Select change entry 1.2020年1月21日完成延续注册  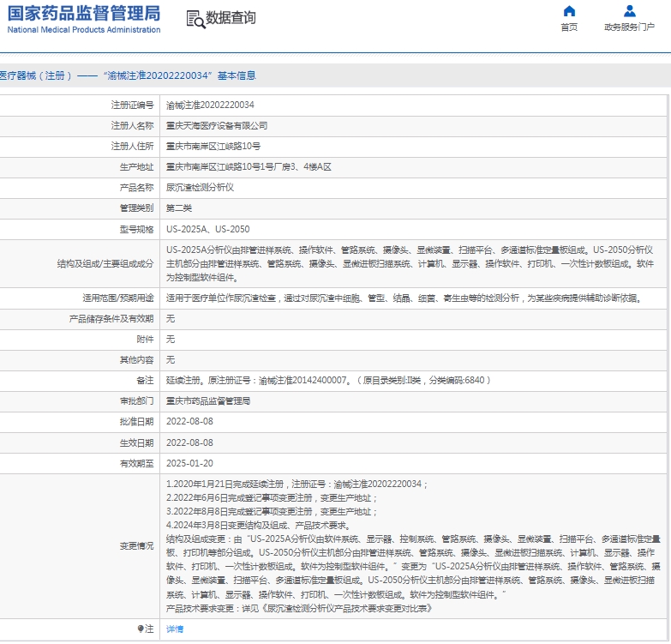[x=297, y=484]
